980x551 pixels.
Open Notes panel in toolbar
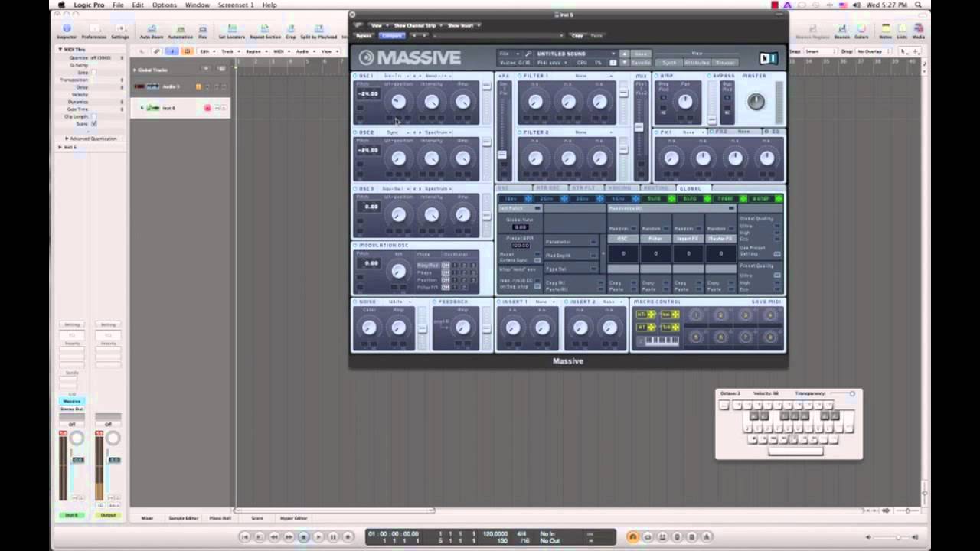click(x=885, y=31)
